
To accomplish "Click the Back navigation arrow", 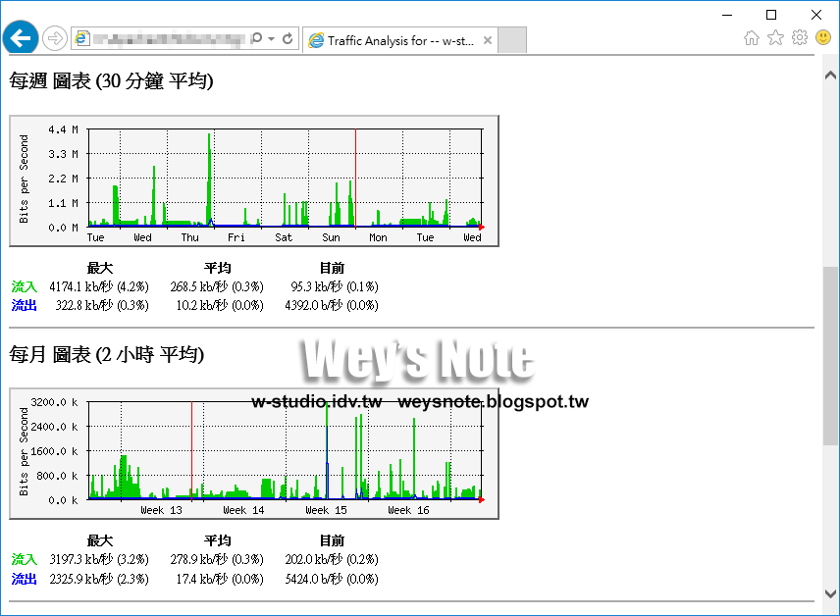I will pyautogui.click(x=20, y=37).
